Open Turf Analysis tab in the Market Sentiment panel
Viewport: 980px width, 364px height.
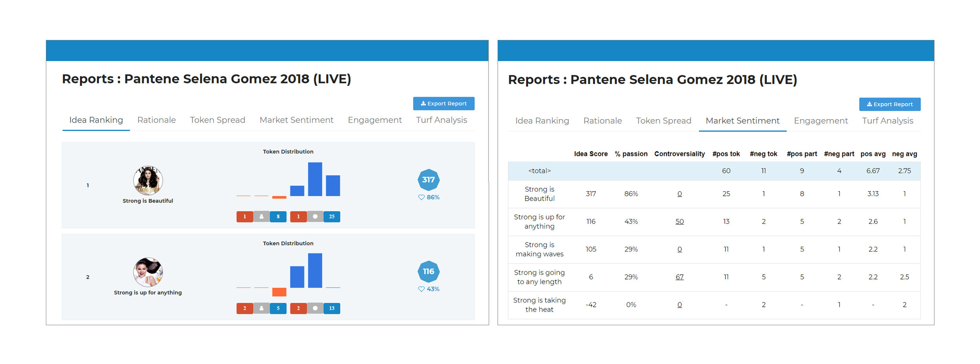[x=887, y=121]
